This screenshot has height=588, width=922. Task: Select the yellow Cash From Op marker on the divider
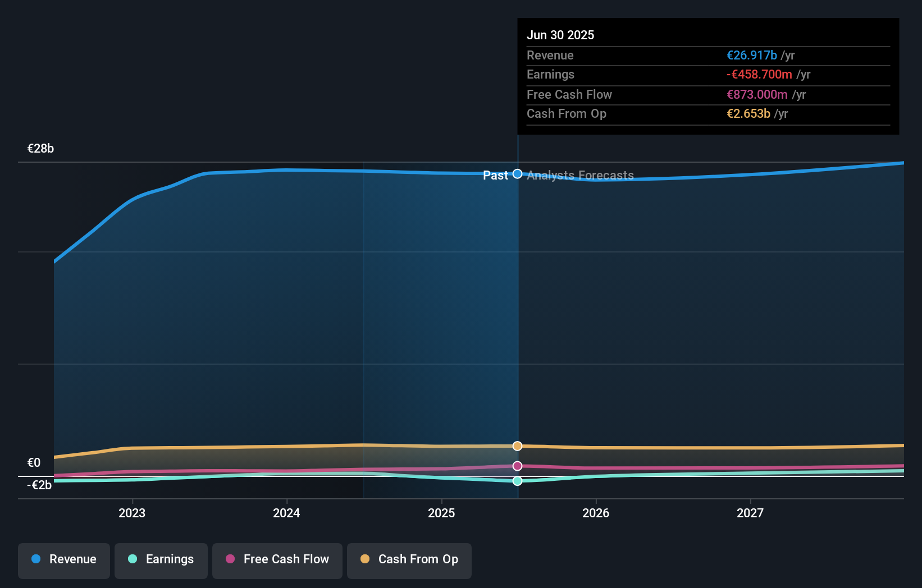click(517, 446)
